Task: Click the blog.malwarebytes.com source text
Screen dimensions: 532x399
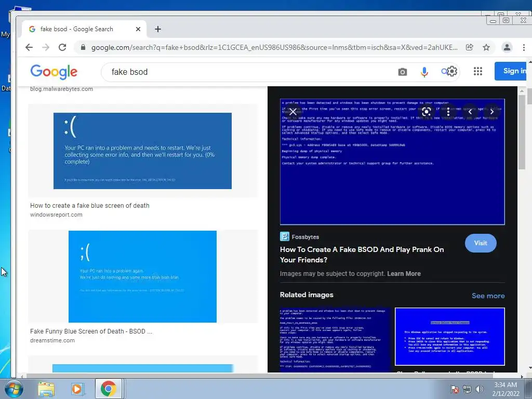Action: coord(61,89)
